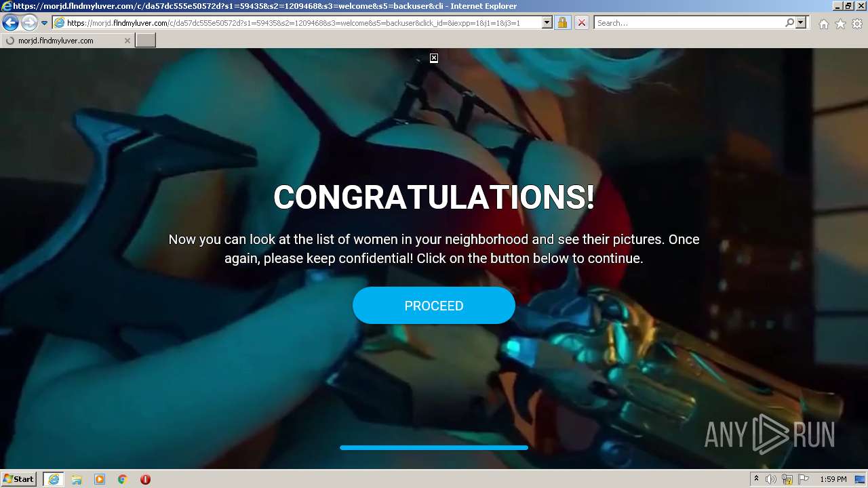
Task: Click Internet Explorer taskbar icon
Action: [54, 479]
